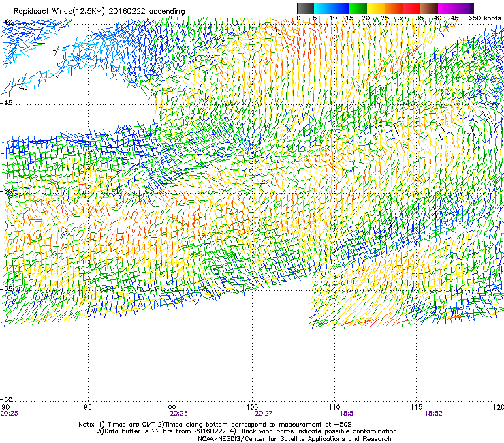Click the latitude label '-60'

coord(6,399)
